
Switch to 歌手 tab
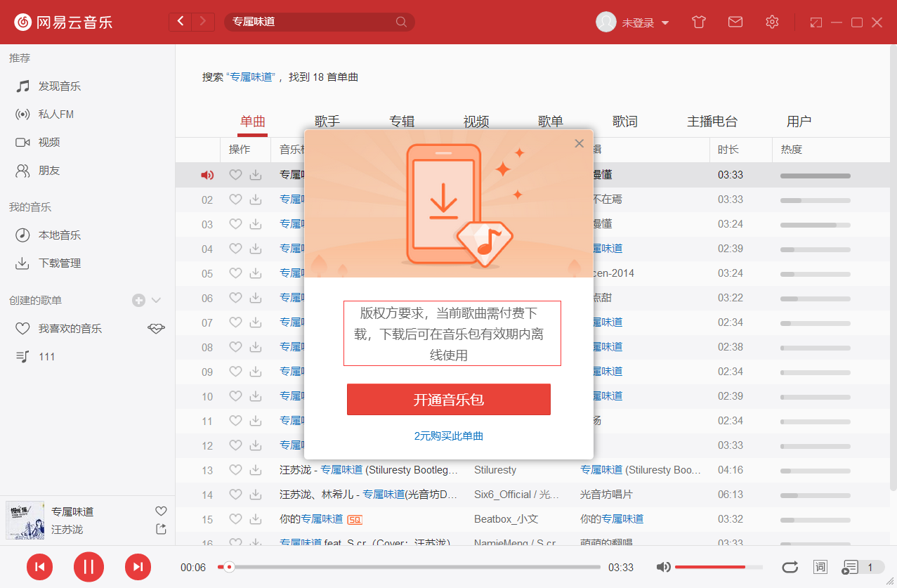[327, 122]
